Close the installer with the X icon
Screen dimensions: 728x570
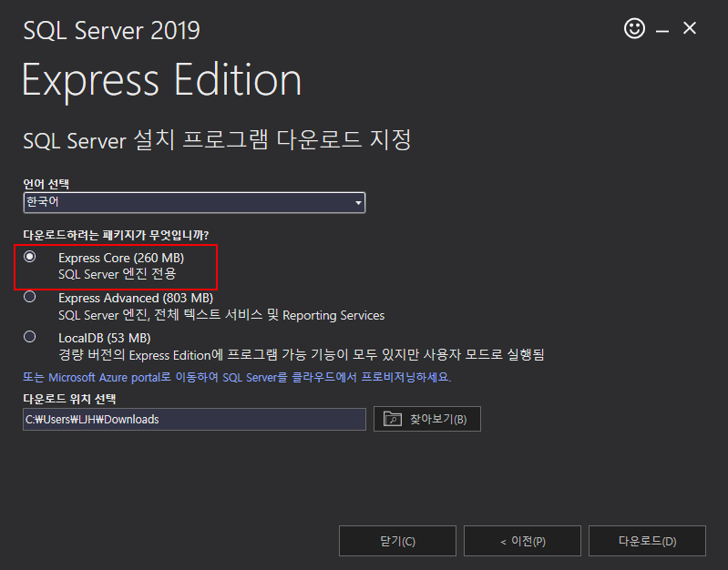[x=690, y=28]
